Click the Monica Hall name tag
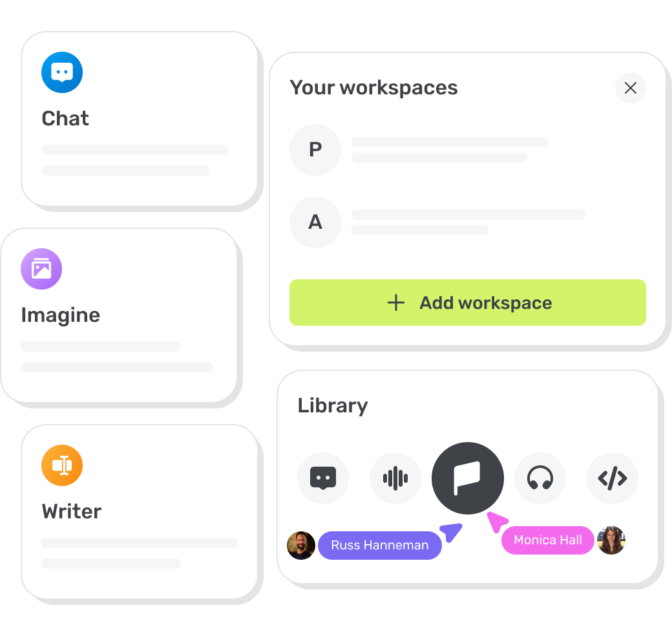Screen dimensions: 672x636 (548, 540)
